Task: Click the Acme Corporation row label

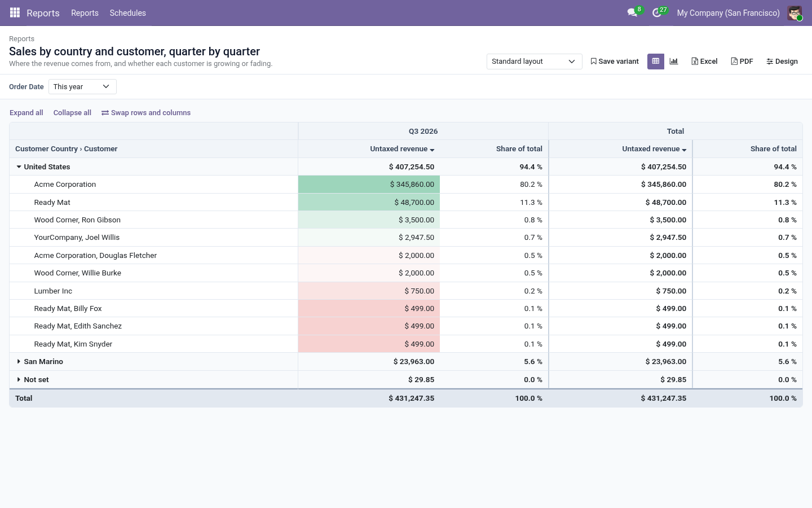Action: click(65, 185)
